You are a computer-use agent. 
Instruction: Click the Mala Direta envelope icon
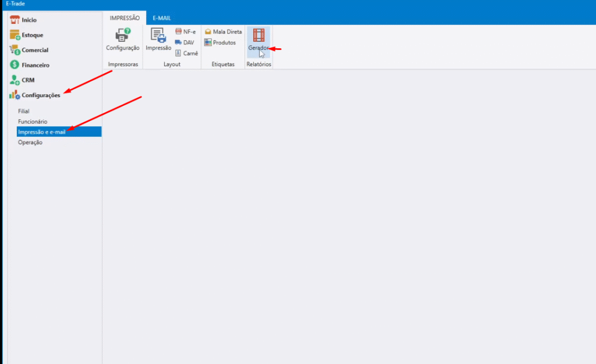coord(208,32)
